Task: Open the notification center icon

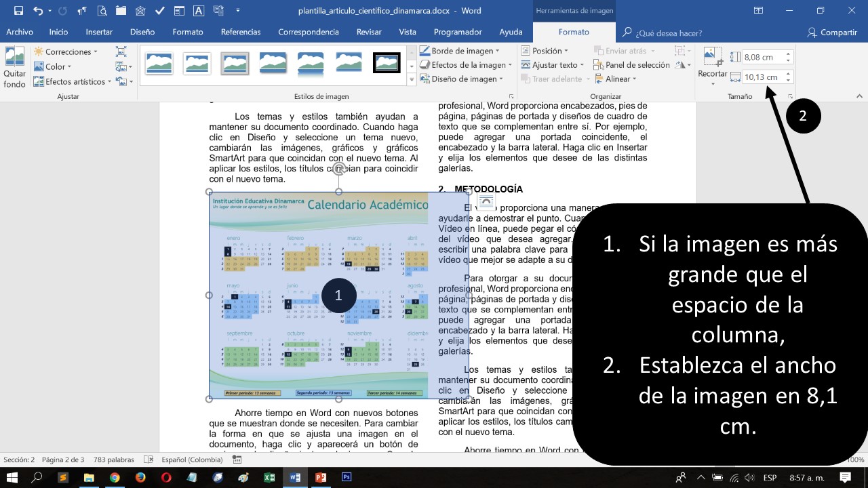Action: (845, 477)
